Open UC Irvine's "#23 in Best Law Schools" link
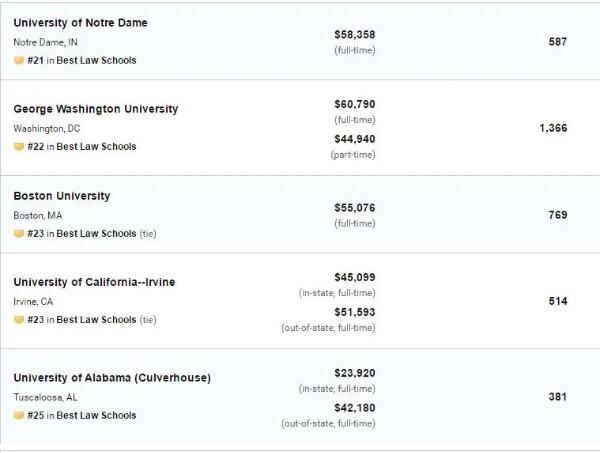600x453 pixels. tap(82, 320)
